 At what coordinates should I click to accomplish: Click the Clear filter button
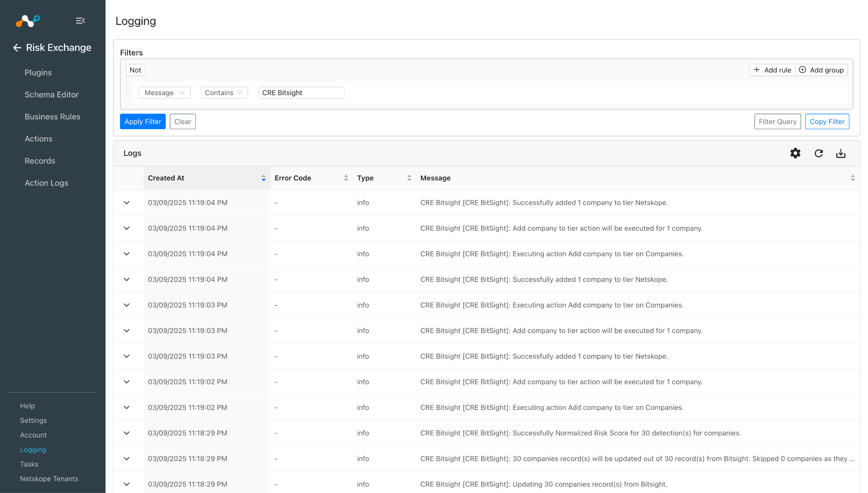click(x=183, y=122)
